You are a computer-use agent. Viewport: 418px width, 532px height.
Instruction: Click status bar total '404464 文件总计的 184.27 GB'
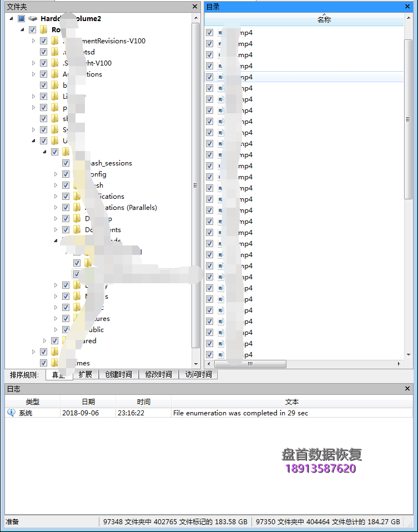(353, 521)
